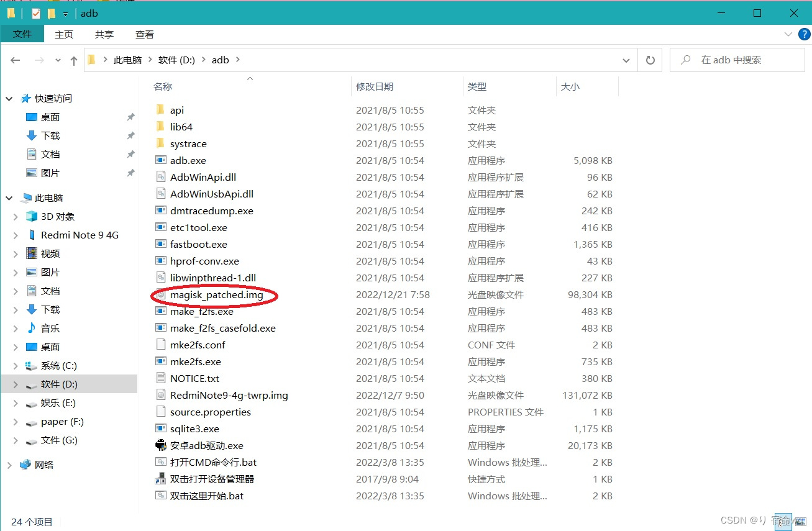The height and width of the screenshot is (531, 812).
Task: Select the make_f2fs.exe file name
Action: click(x=202, y=311)
